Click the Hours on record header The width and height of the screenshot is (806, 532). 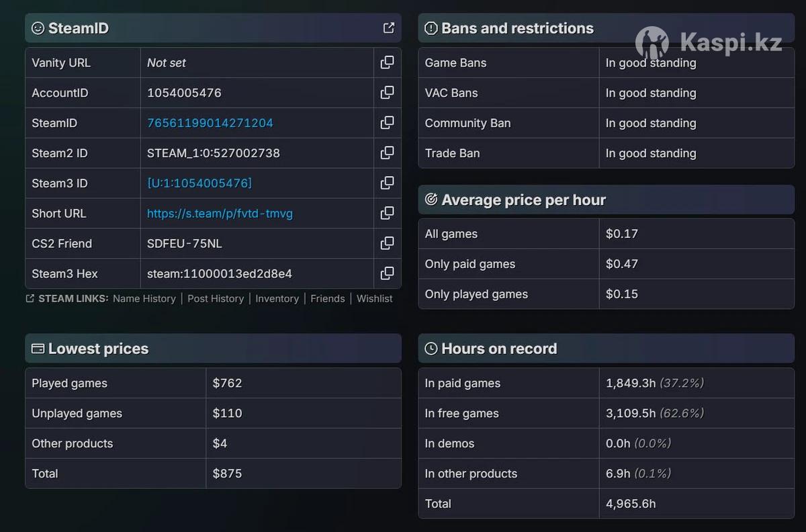pyautogui.click(x=498, y=349)
